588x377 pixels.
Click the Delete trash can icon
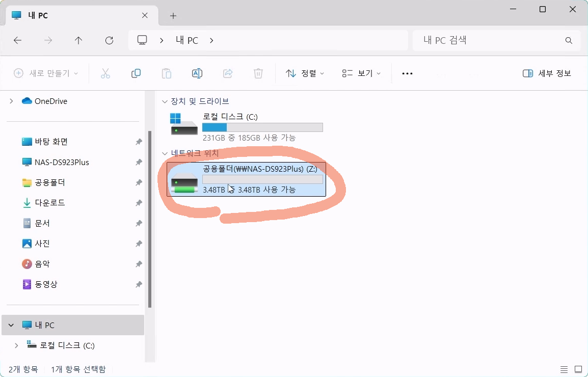tap(258, 73)
